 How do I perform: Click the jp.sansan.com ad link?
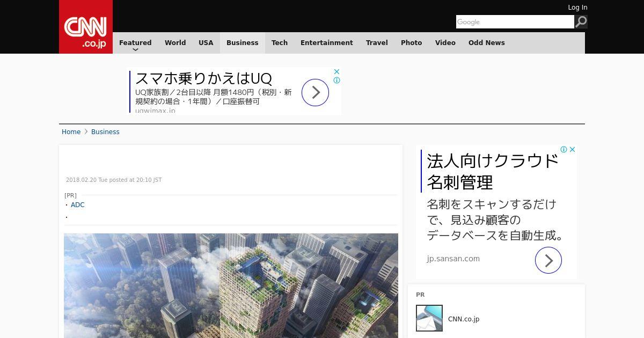[453, 259]
